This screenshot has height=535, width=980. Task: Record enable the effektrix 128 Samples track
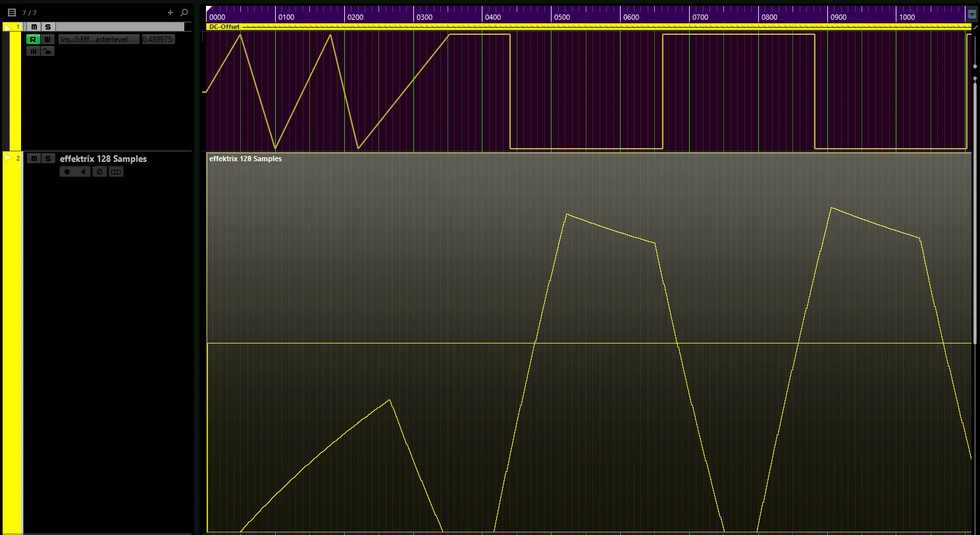click(x=66, y=172)
